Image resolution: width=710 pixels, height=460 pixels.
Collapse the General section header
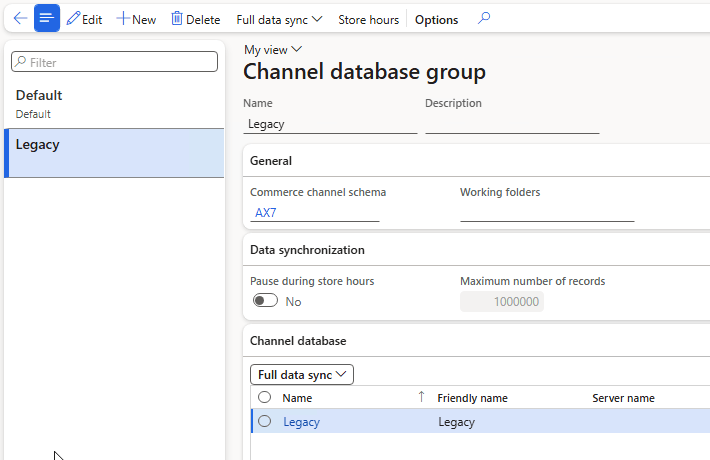coord(271,161)
